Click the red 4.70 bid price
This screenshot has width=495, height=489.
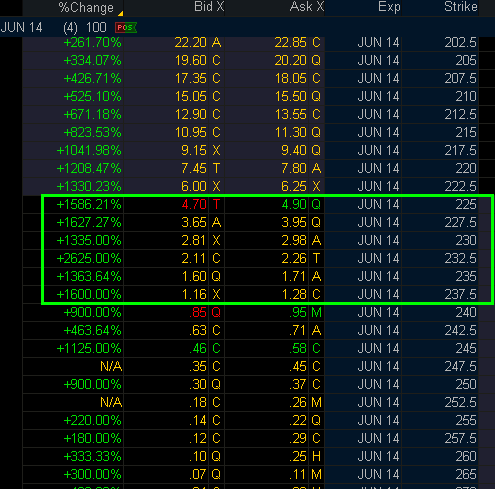(x=194, y=204)
